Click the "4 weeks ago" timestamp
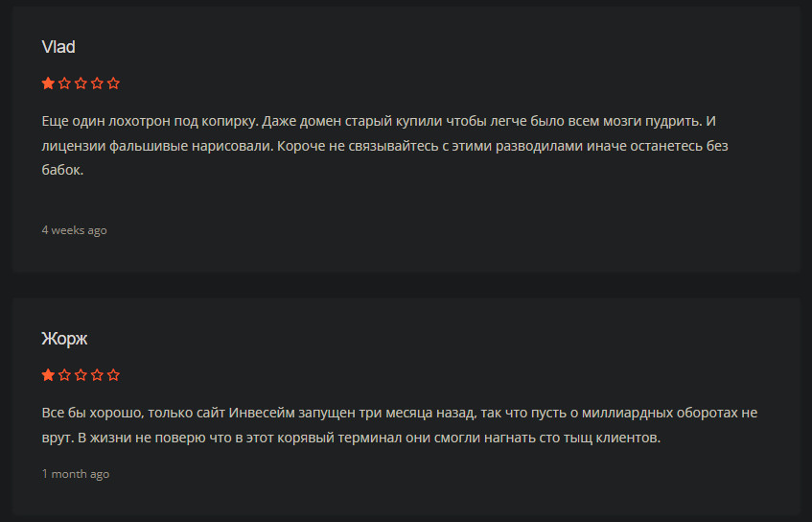 coord(74,230)
